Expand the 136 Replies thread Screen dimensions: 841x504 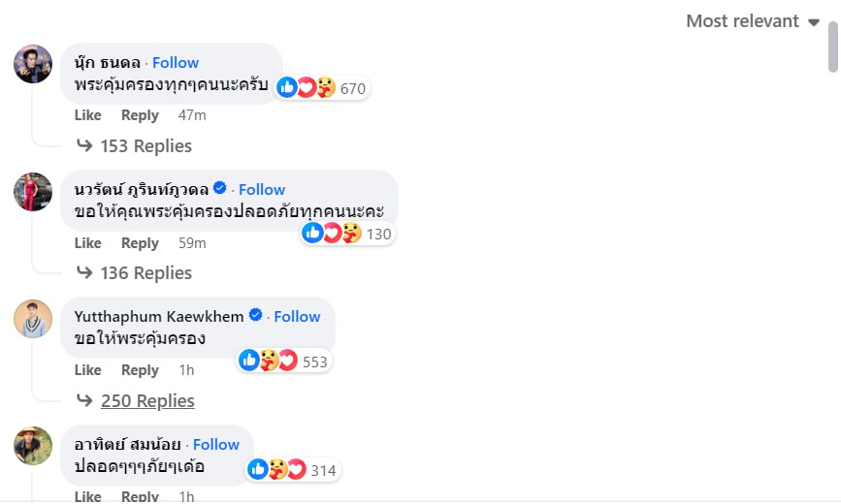coord(146,273)
